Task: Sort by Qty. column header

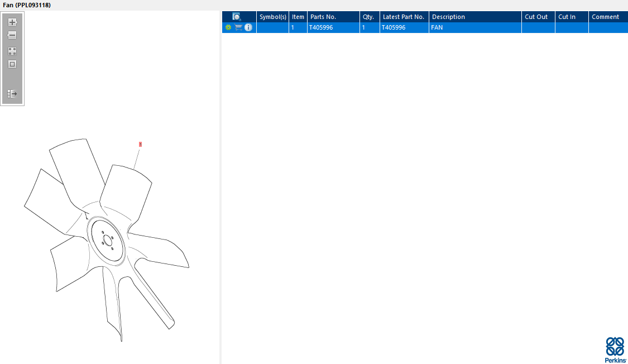Action: tap(370, 17)
